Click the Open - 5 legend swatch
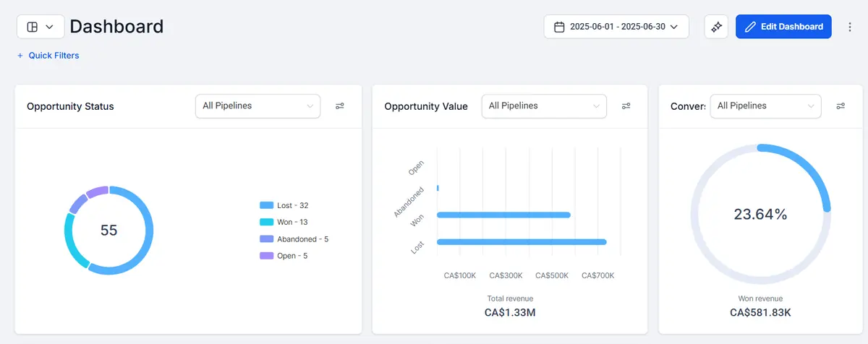The width and height of the screenshot is (868, 344). tap(266, 256)
